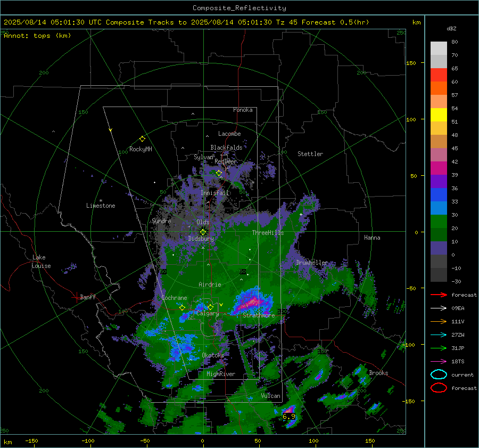Select the magenta 42 dBZ swatch
Viewport: 479px width, 448px height.
point(439,168)
